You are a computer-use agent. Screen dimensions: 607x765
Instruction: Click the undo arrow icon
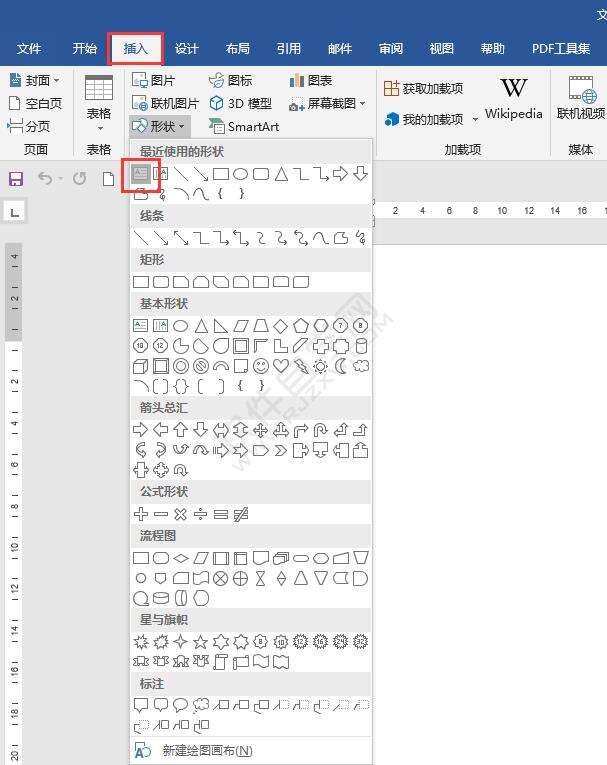coord(45,179)
